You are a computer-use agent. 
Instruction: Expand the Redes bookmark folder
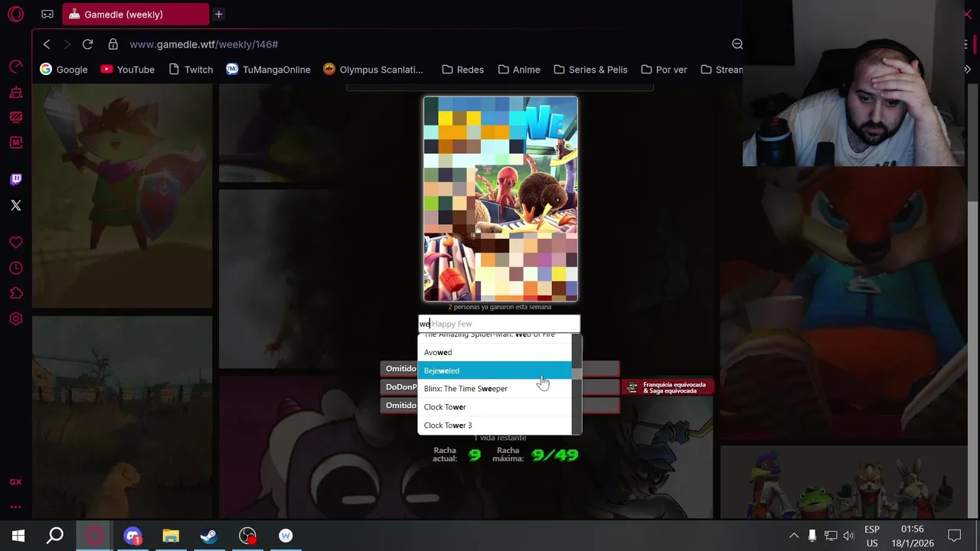tap(462, 69)
